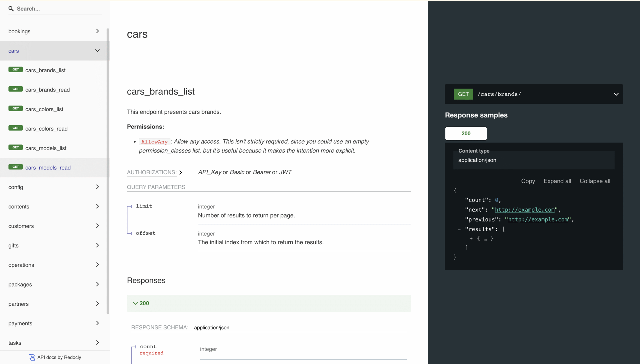
Task: Open the /cars/brands/ endpoint dropdown chevron
Action: 616,94
